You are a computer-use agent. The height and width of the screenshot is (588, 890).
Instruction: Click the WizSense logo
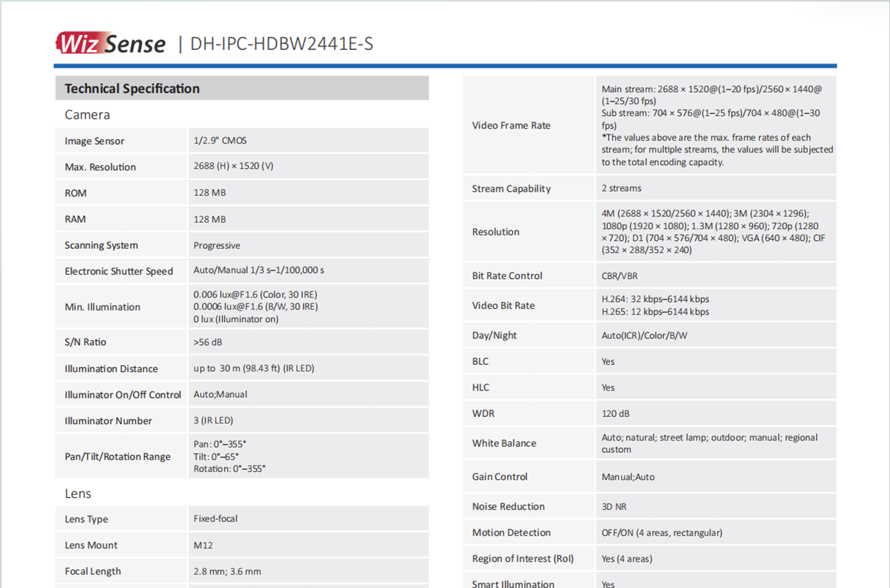[110, 44]
